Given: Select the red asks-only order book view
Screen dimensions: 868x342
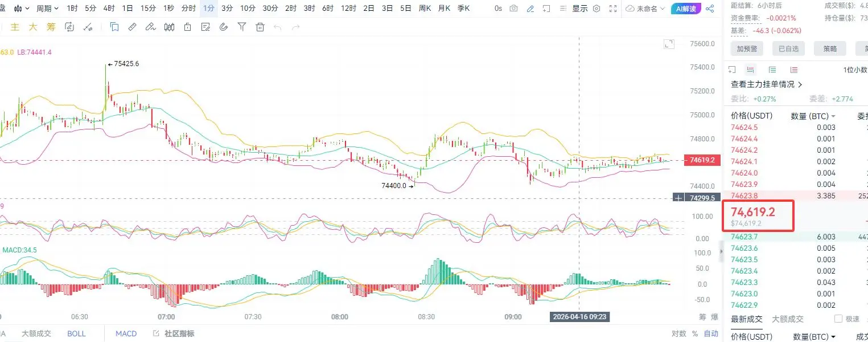Looking at the screenshot, I should click(793, 70).
